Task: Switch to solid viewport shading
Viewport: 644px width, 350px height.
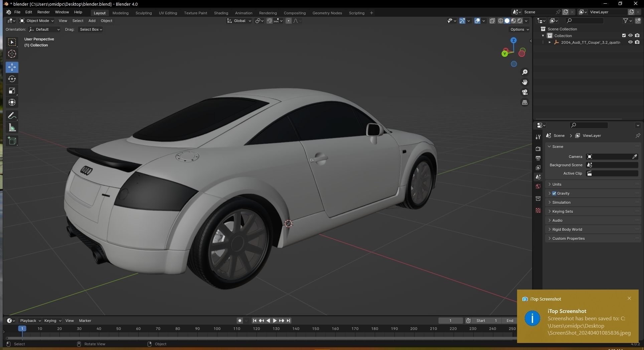Action: [507, 21]
